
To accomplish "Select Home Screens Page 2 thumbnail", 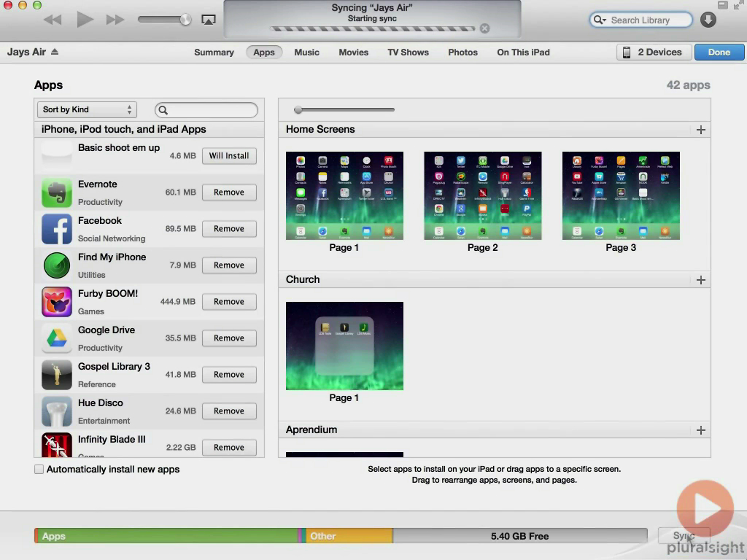I will pos(483,195).
